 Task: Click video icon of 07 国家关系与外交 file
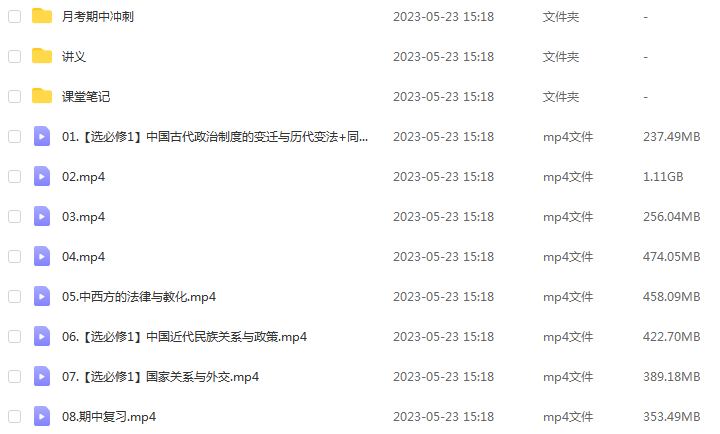[x=42, y=377]
